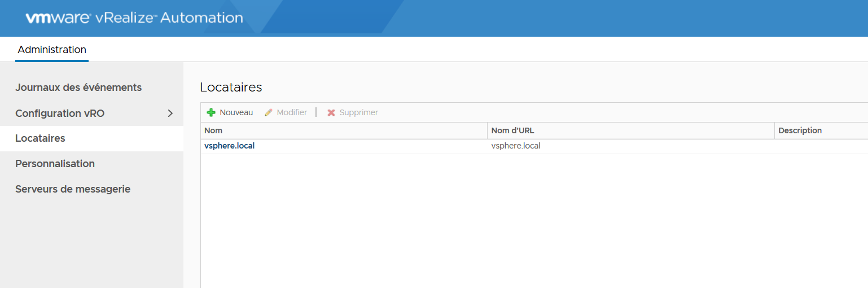Click the green plus Nouveau icon
The image size is (868, 288).
coord(211,112)
